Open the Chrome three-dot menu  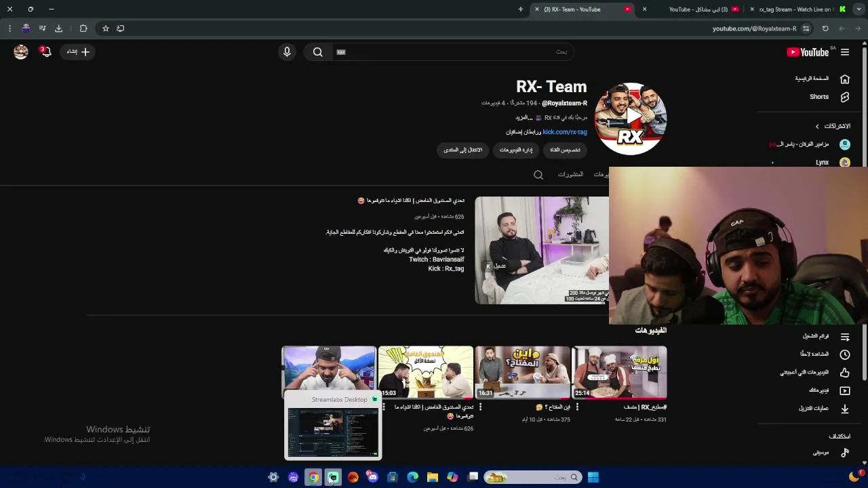click(x=9, y=28)
